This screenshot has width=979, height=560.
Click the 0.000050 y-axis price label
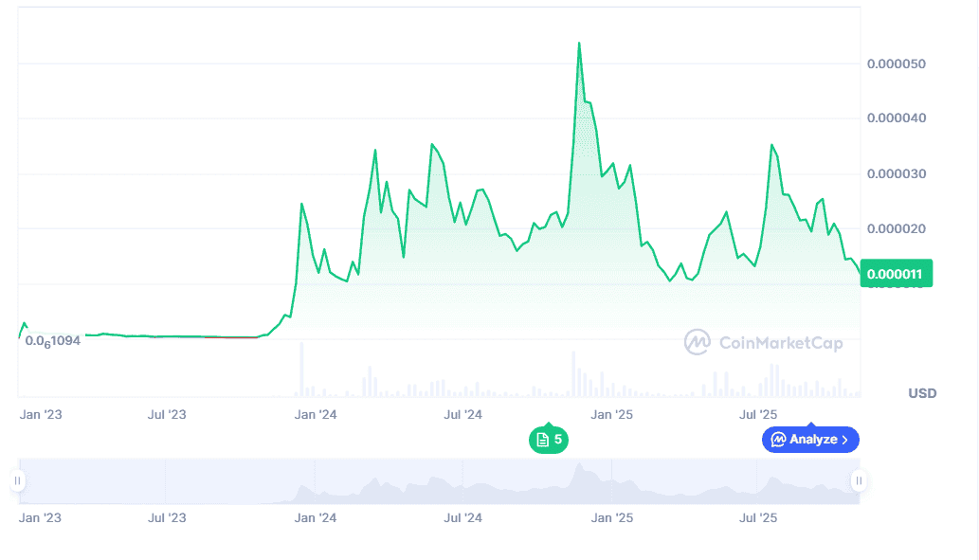[895, 63]
